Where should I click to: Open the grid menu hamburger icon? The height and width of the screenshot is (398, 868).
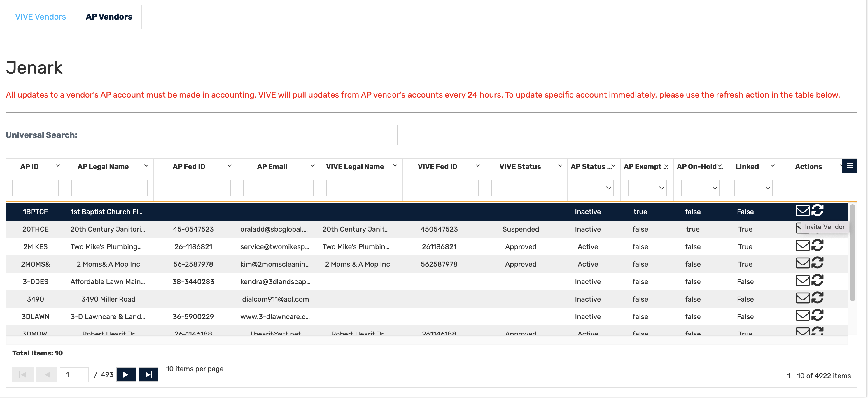tap(850, 165)
